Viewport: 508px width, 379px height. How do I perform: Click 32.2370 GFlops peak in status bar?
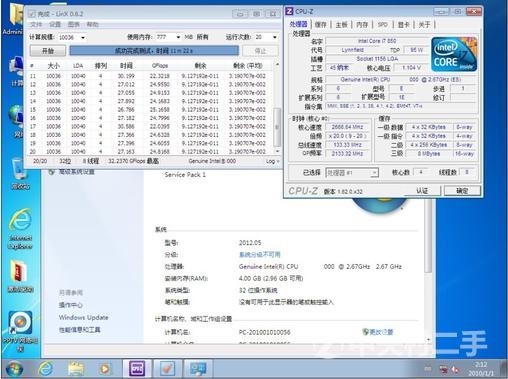(x=133, y=161)
